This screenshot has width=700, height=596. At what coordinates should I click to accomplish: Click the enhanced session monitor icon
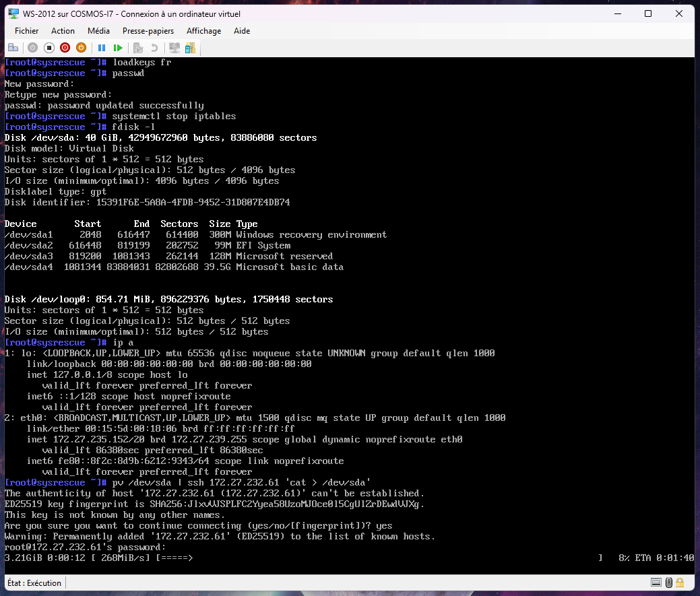[174, 48]
